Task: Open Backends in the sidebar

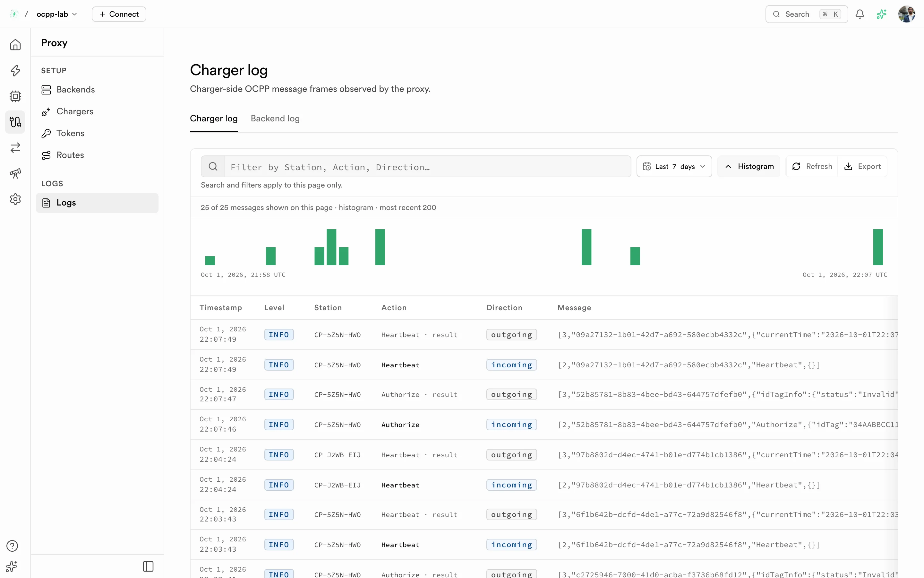Action: (97, 90)
